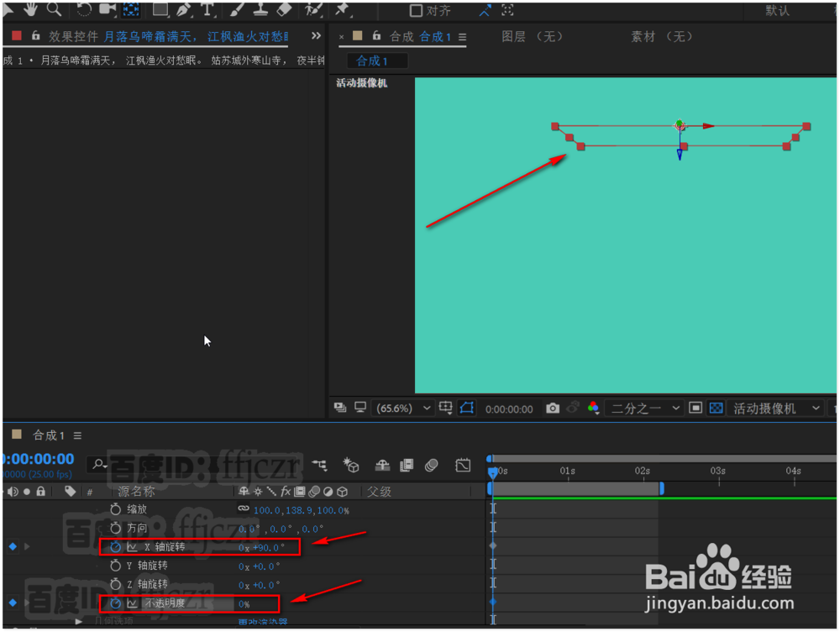
Task: Select the Roto Brush tool
Action: 312,8
